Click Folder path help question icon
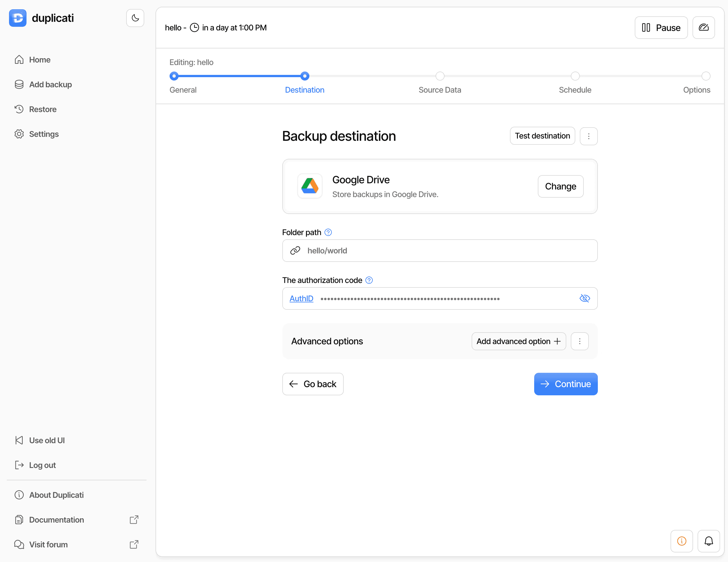This screenshot has width=728, height=562. (x=328, y=232)
